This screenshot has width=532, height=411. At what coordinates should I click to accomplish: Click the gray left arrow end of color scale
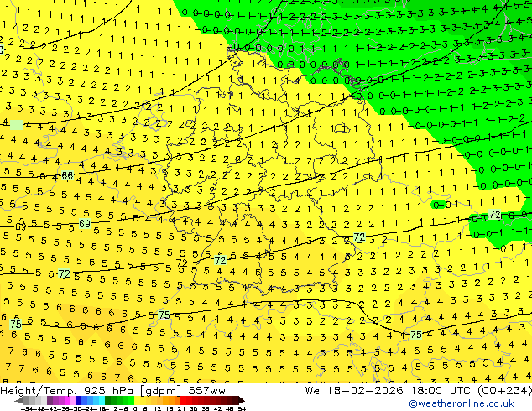click(x=19, y=400)
